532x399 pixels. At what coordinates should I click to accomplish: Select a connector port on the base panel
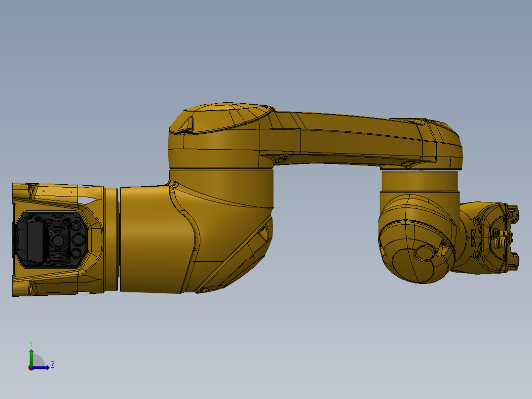(x=78, y=239)
